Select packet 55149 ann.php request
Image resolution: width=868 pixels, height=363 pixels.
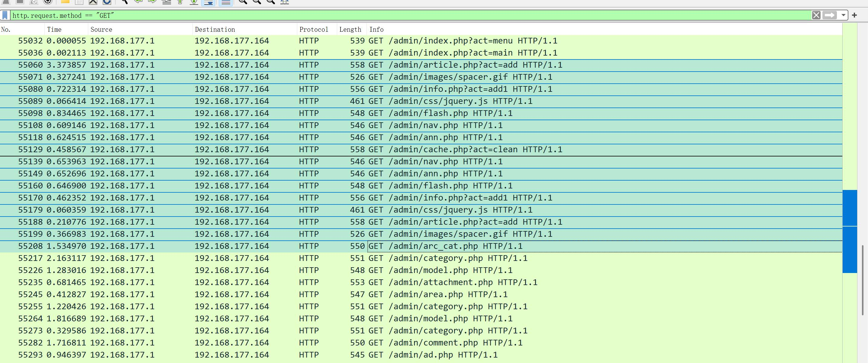click(x=421, y=174)
